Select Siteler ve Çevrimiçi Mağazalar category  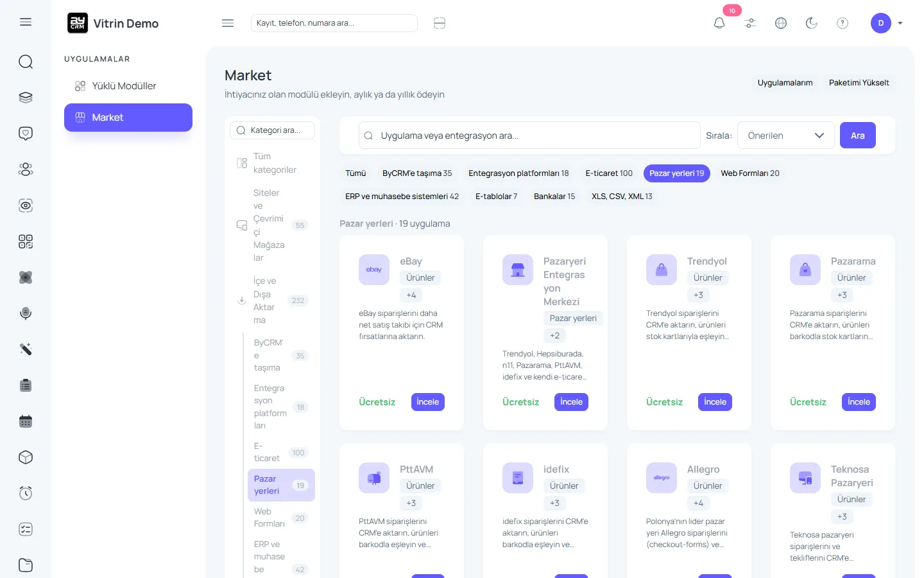click(273, 225)
